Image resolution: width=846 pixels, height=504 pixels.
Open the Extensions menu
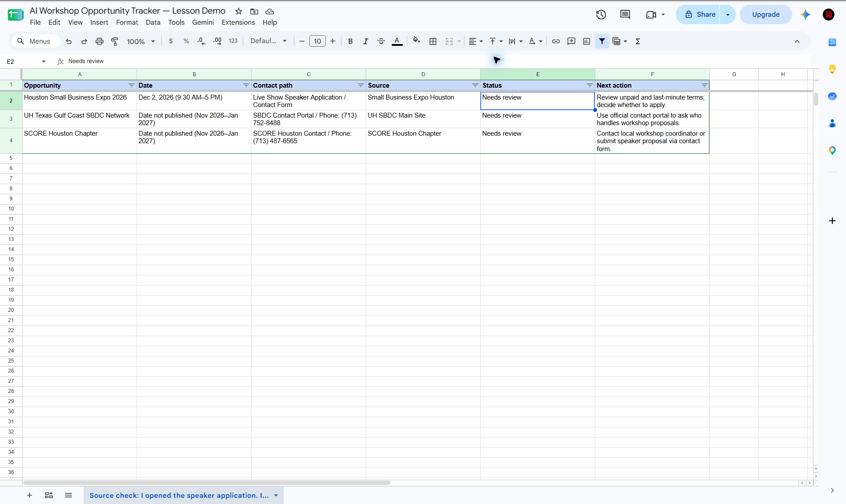pos(238,22)
